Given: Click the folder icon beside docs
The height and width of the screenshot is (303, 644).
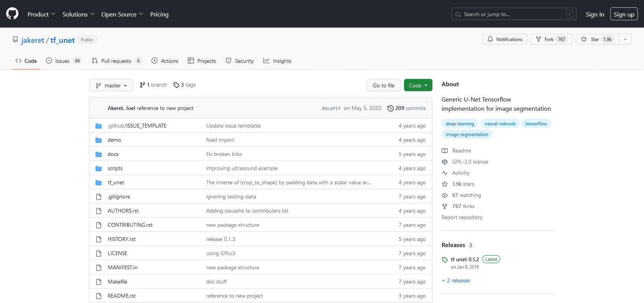Looking at the screenshot, I should tap(99, 154).
